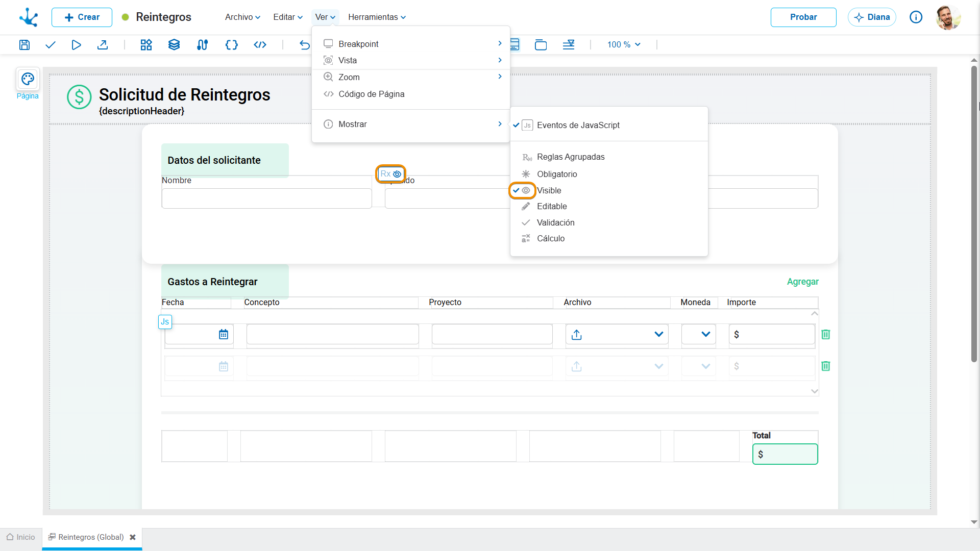980x551 pixels.
Task: Open the Página palette icon
Action: click(x=28, y=79)
